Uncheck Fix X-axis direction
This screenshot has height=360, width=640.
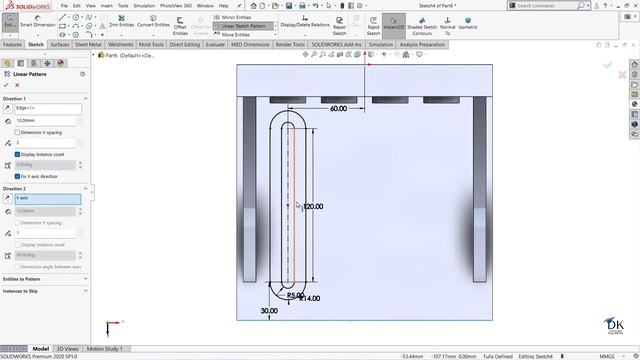[x=17, y=176]
